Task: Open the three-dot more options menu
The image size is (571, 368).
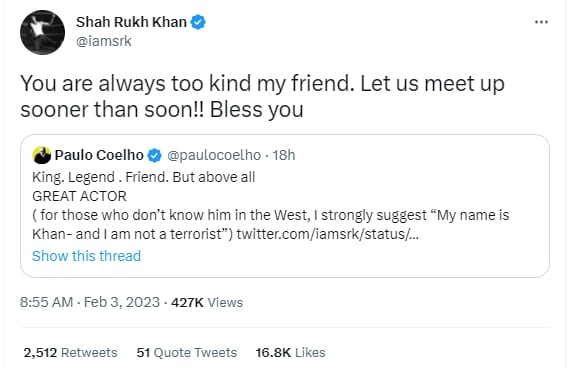Action: (x=541, y=22)
